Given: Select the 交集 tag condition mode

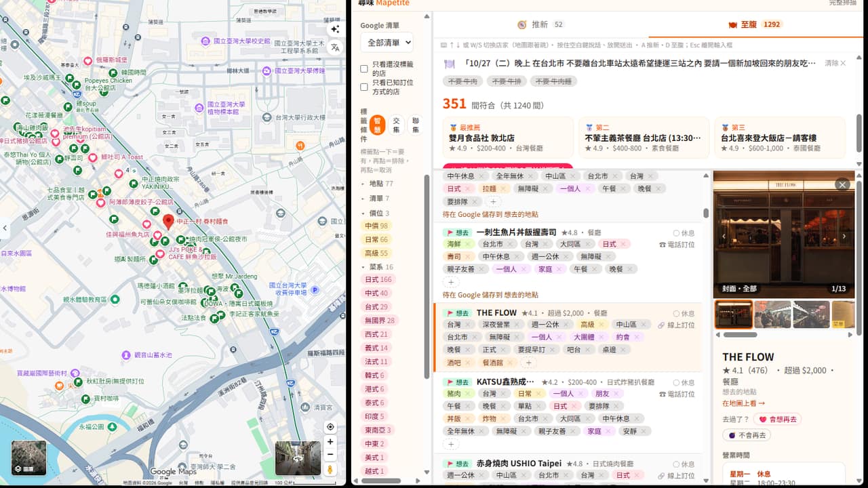Looking at the screenshot, I should 397,125.
